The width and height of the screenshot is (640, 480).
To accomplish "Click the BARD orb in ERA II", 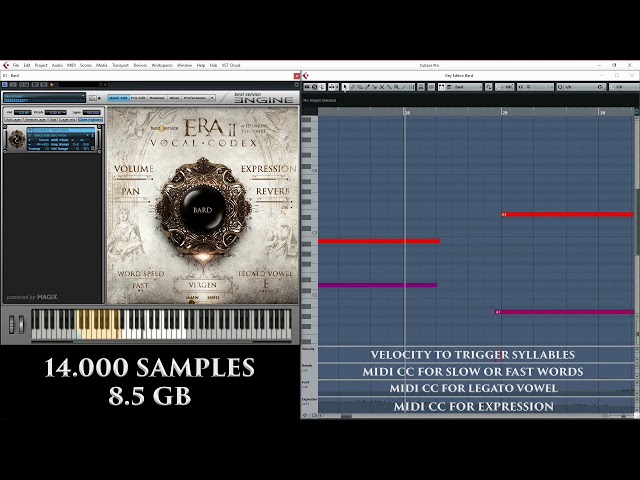I will 202,210.
